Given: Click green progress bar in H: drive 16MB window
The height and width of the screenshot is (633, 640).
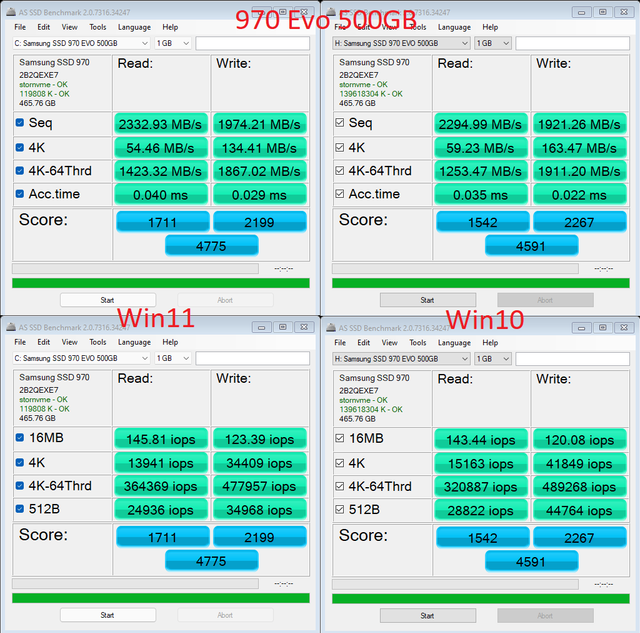Looking at the screenshot, I should [x=481, y=599].
